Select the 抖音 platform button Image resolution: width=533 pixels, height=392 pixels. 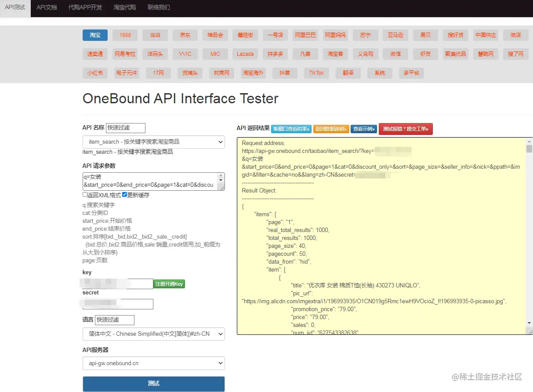click(285, 73)
